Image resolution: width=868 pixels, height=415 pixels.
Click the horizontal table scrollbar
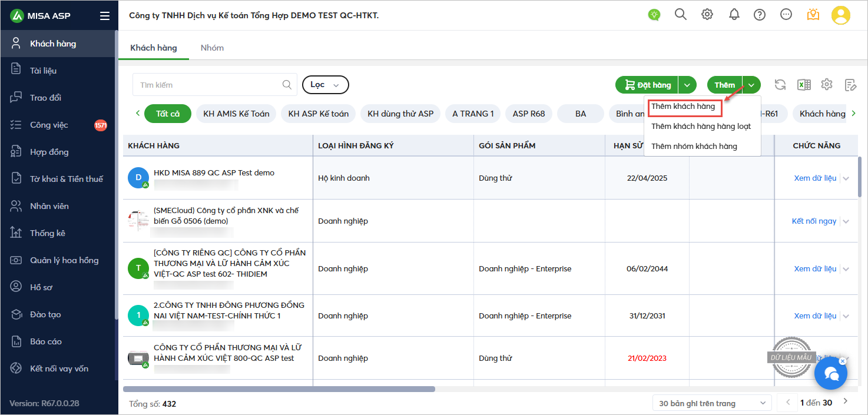[279, 389]
